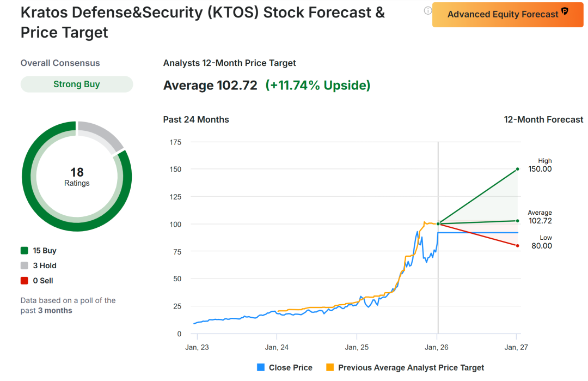Viewport: 588px width, 381px height.
Task: Click the High 150.00 forecast endpoint dot
Action: pyautogui.click(x=517, y=169)
